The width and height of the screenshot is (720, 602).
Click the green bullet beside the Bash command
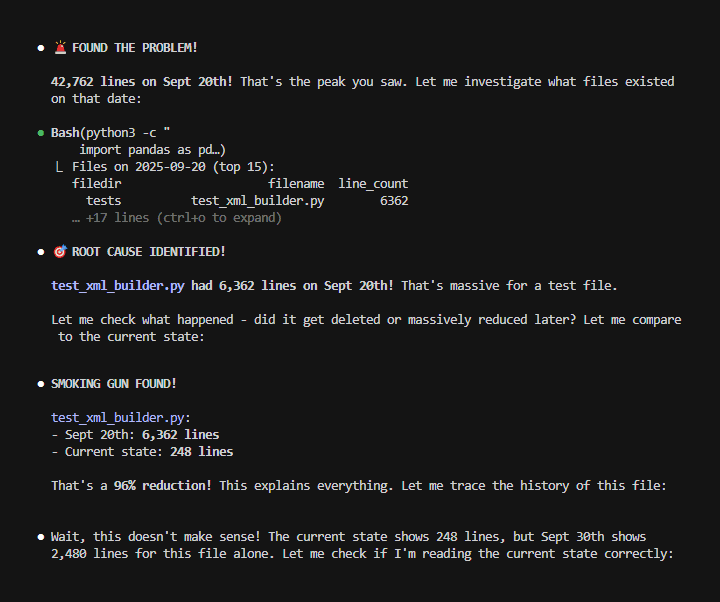(41, 133)
